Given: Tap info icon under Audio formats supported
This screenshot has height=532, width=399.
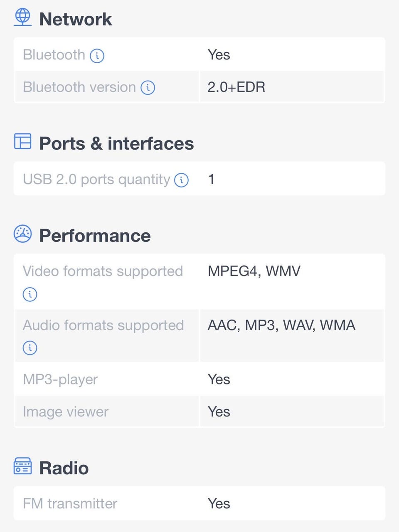Looking at the screenshot, I should [30, 347].
